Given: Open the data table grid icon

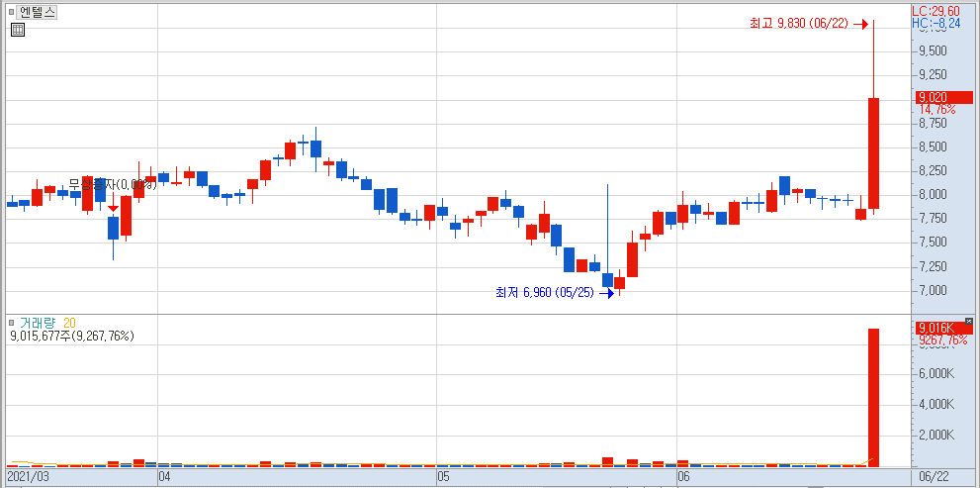Looking at the screenshot, I should [18, 30].
